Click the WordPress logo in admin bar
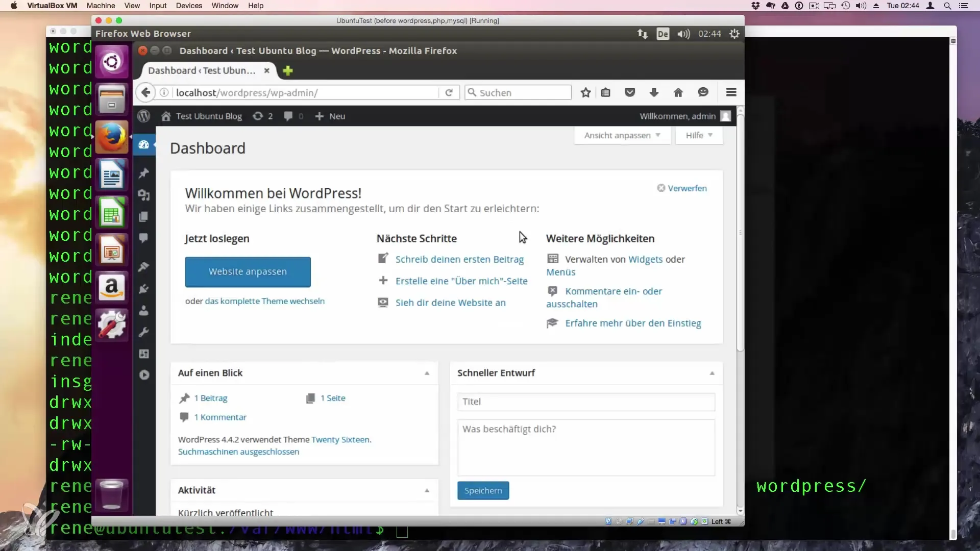Viewport: 980px width, 551px height. [x=144, y=116]
